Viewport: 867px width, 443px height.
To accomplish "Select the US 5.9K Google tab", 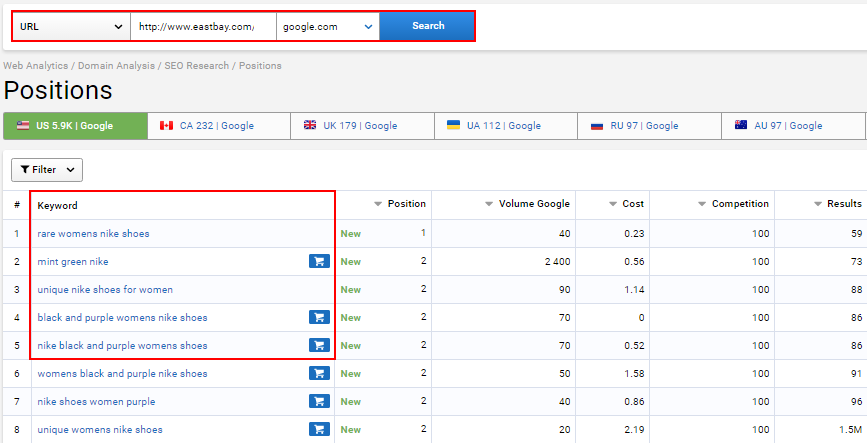I will pos(76,126).
